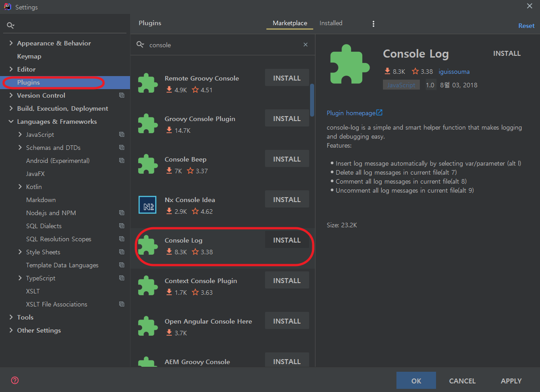
Task: Click project-level icon beside Version Control
Action: click(121, 95)
